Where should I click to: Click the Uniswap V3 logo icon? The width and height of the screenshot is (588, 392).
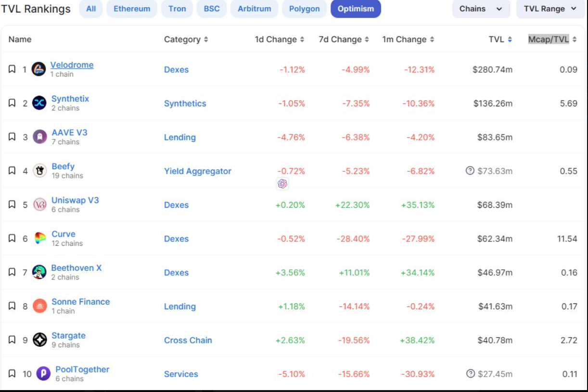(40, 204)
